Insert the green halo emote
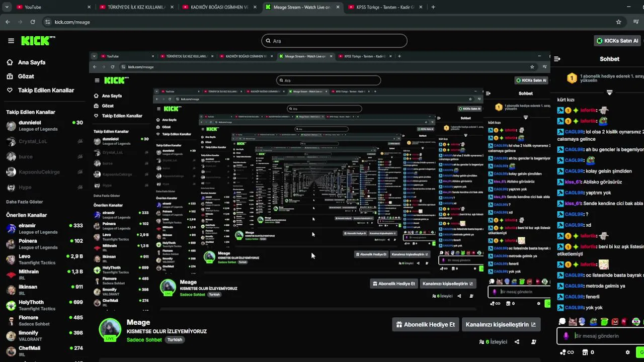644x362 pixels. pyautogui.click(x=604, y=322)
